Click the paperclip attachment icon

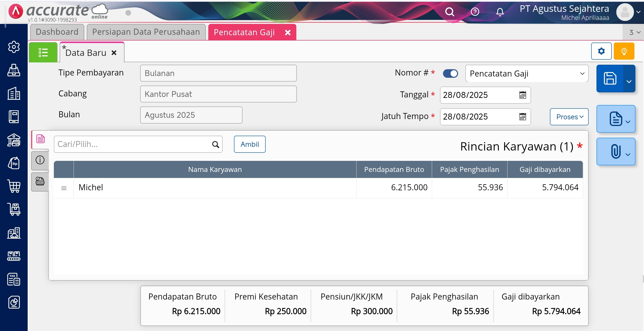[615, 152]
